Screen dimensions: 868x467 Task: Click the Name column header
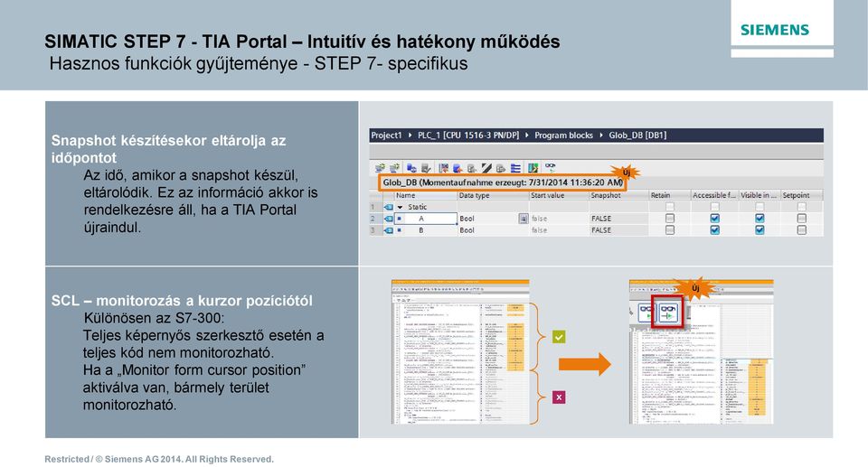pyautogui.click(x=425, y=195)
